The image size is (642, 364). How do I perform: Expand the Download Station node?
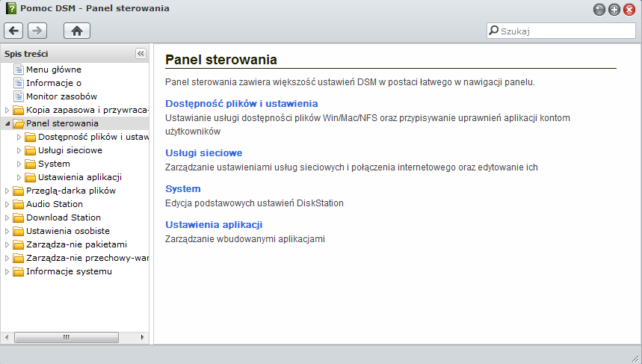[7, 218]
